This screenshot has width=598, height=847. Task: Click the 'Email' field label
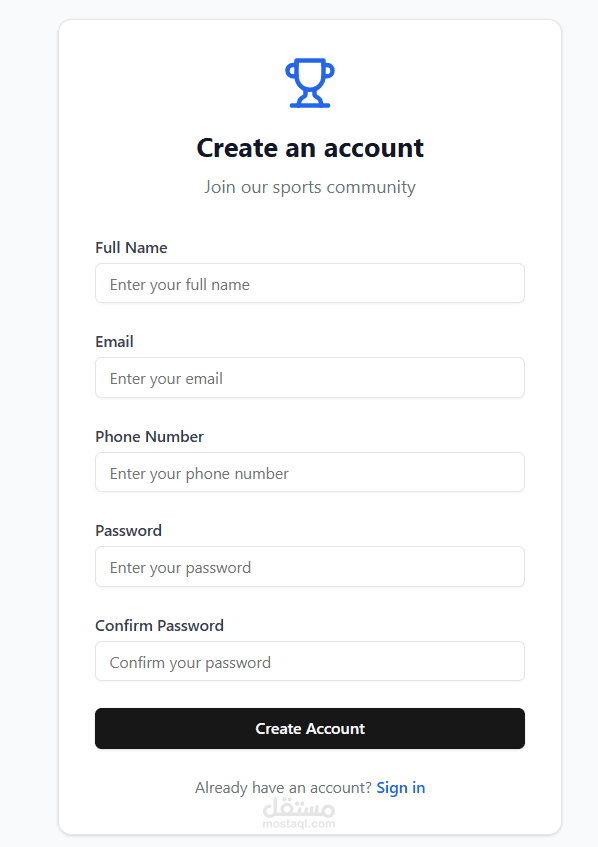pos(114,342)
